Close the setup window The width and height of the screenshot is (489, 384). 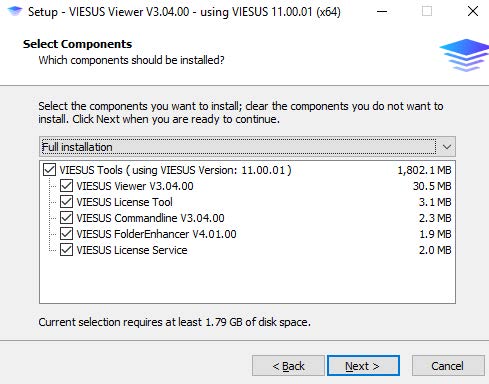473,11
